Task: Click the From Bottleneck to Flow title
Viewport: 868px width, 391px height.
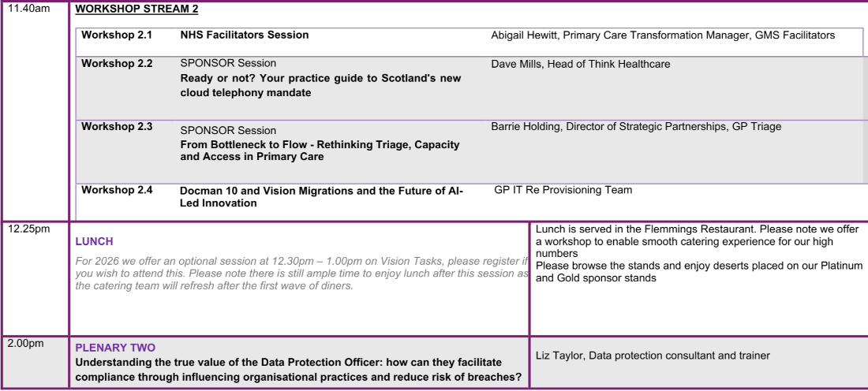Action: point(320,151)
